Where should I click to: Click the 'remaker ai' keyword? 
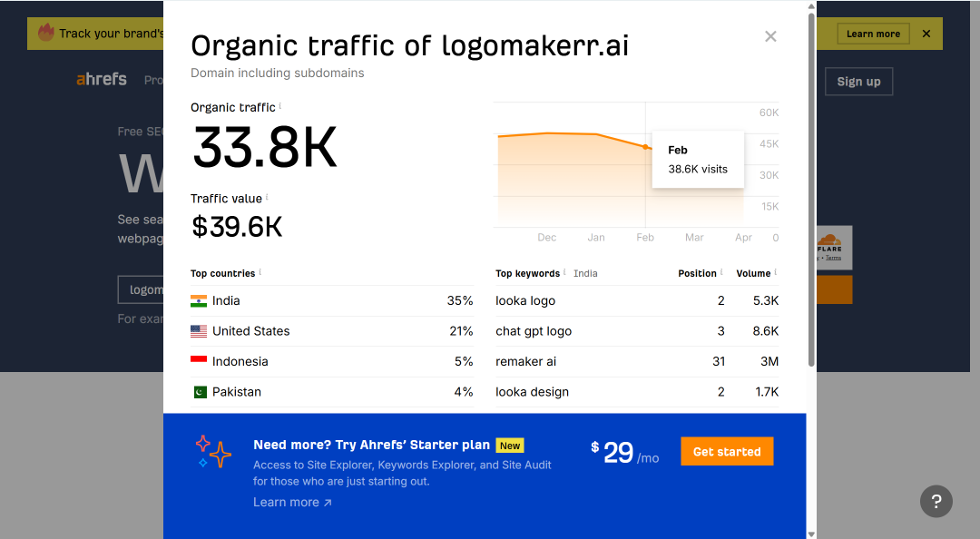tap(525, 361)
